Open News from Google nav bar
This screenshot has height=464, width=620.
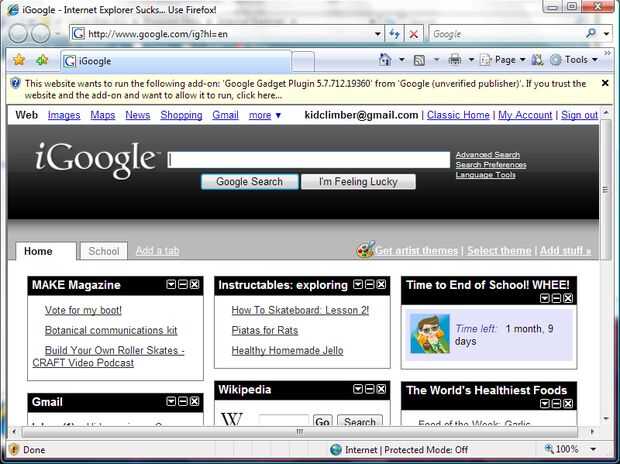pyautogui.click(x=138, y=115)
